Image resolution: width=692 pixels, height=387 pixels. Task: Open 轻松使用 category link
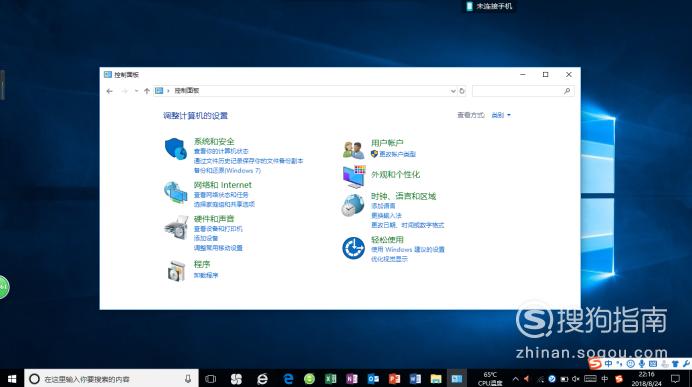click(387, 239)
